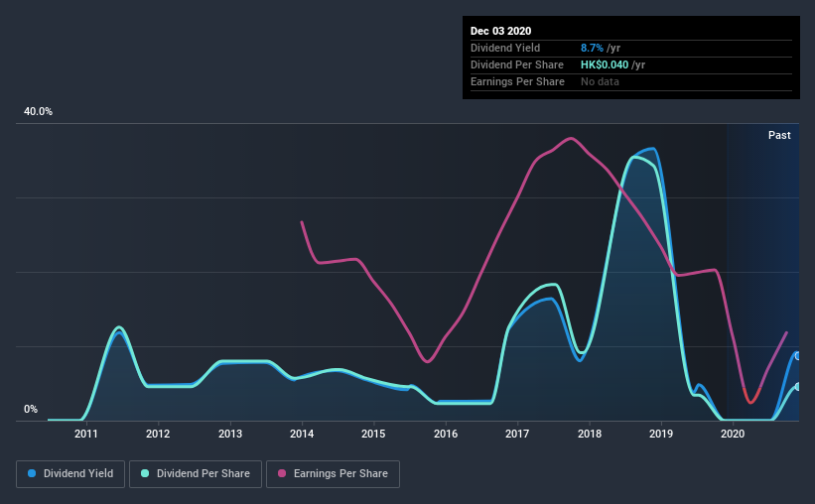Click the 40.0% y-axis label
Viewport: 815px width, 504px height.
click(38, 112)
